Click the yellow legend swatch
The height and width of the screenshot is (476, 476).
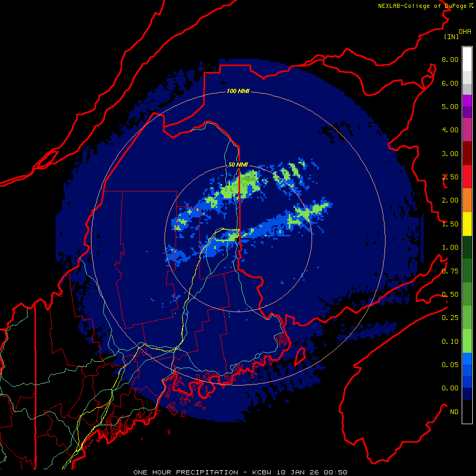tap(467, 224)
